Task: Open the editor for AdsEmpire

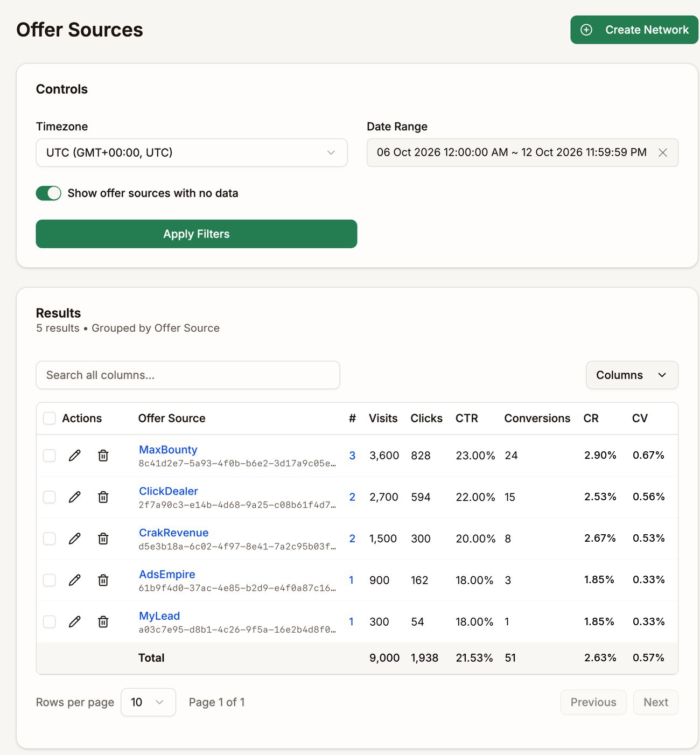Action: (x=75, y=580)
